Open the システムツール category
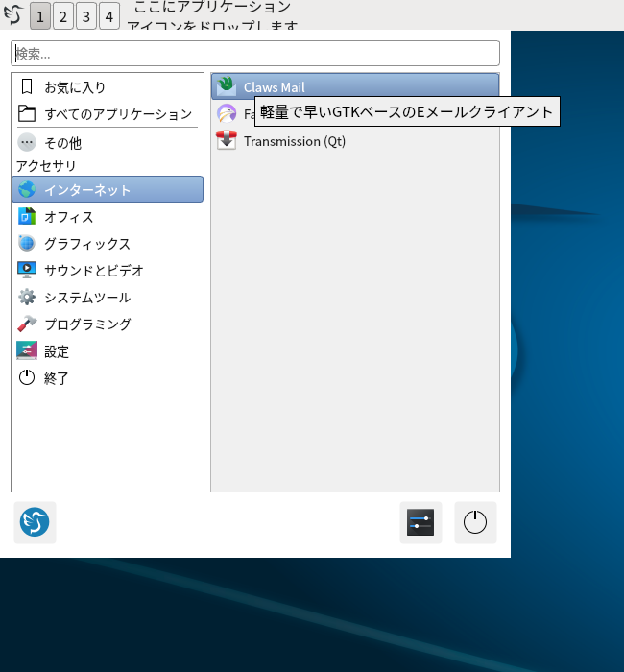 click(x=108, y=297)
